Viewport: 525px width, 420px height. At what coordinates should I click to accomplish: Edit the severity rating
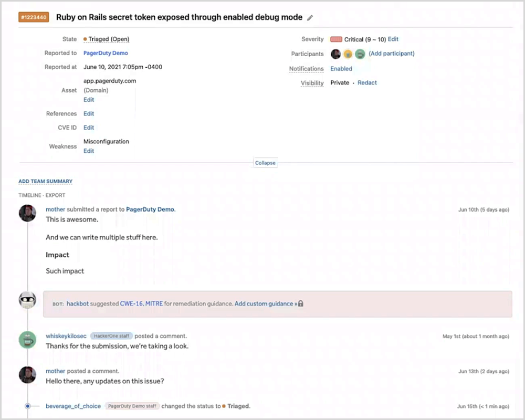[393, 39]
